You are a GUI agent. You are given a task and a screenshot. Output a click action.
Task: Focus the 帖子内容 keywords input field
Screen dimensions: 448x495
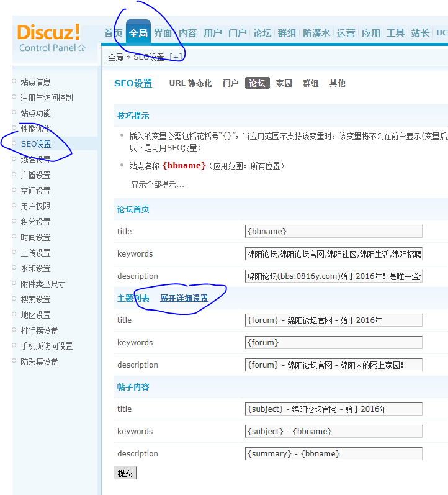click(x=333, y=431)
